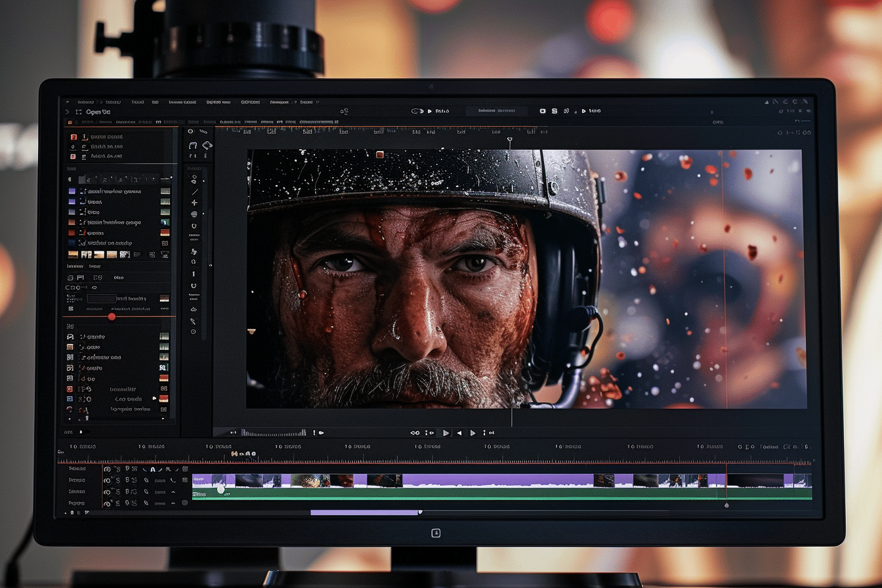This screenshot has width=882, height=588.
Task: Click the small ring icon atop the tool column
Action: click(x=191, y=131)
